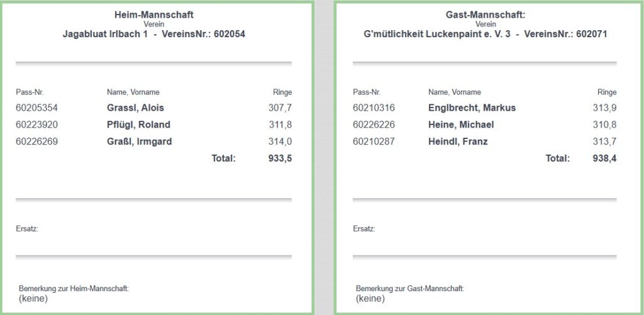Select pass number 60226226
The image size is (644, 315).
(x=374, y=124)
